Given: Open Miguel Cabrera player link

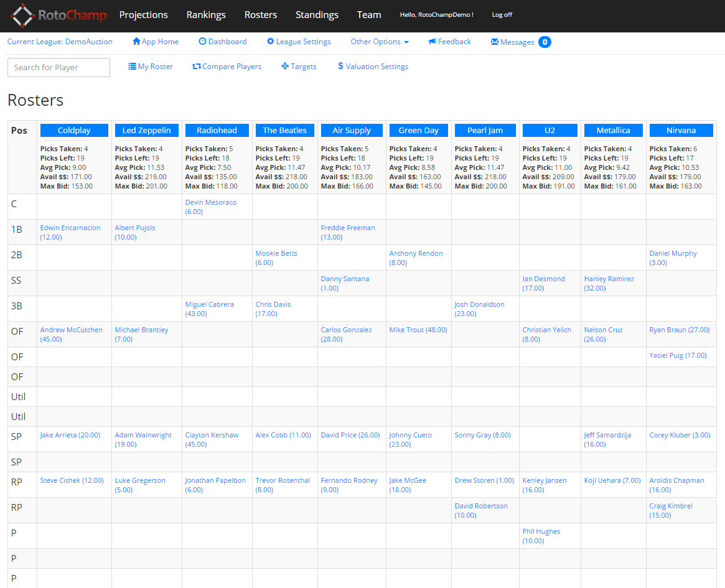Looking at the screenshot, I should pos(210,309).
